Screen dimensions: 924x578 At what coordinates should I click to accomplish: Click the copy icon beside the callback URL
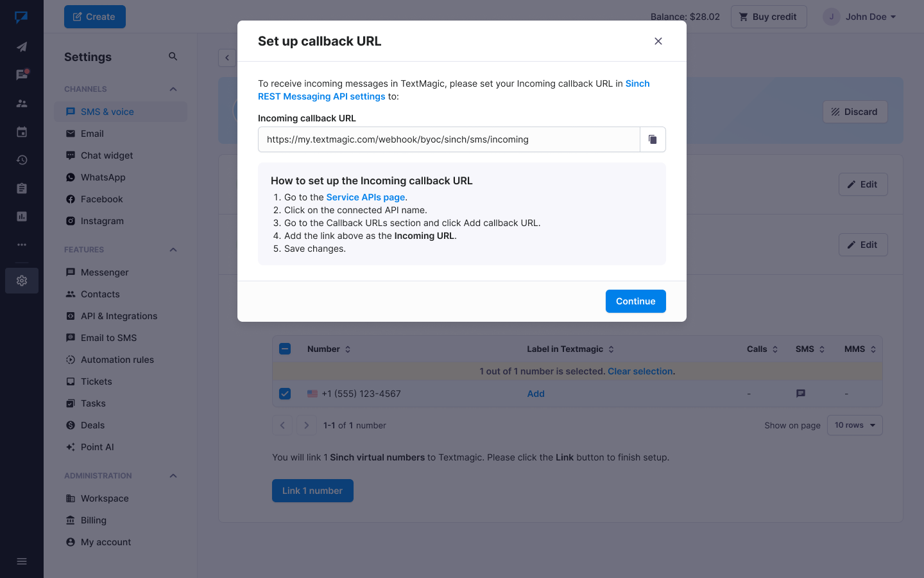tap(653, 139)
